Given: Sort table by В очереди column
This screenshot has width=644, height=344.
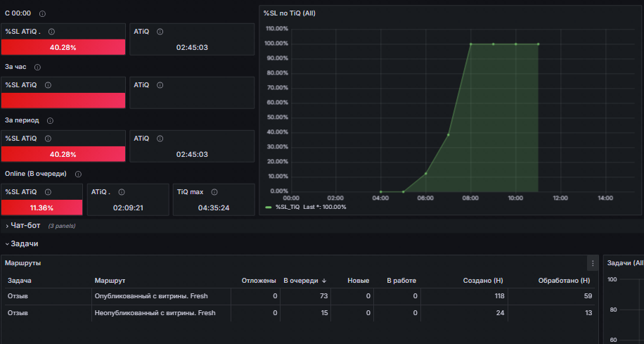Looking at the screenshot, I should pyautogui.click(x=304, y=281).
